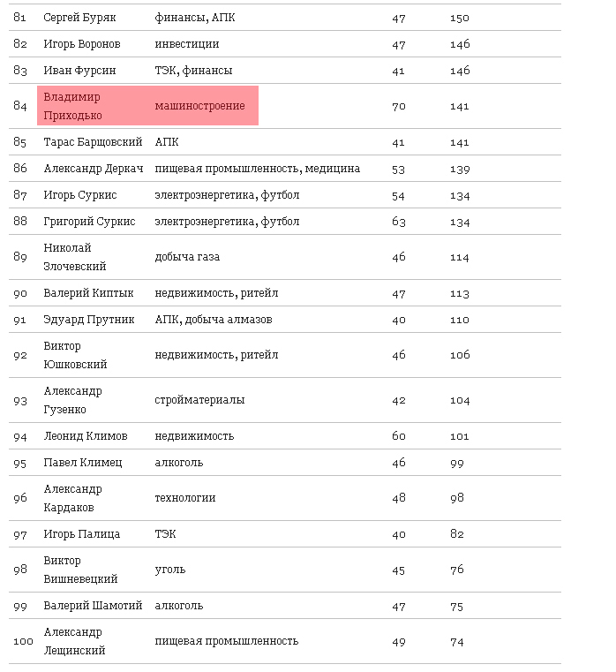616x672 pixels.
Task: Select Валерий Киптык in the ranking
Action: click(x=88, y=293)
